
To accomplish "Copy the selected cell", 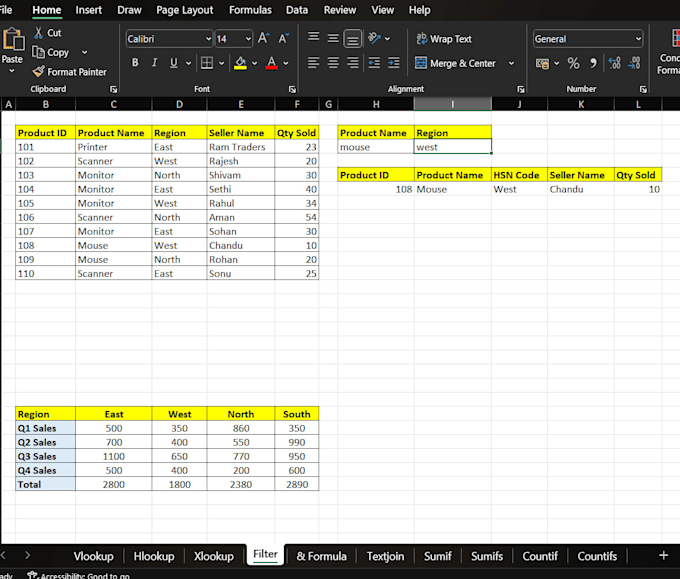I will (51, 52).
